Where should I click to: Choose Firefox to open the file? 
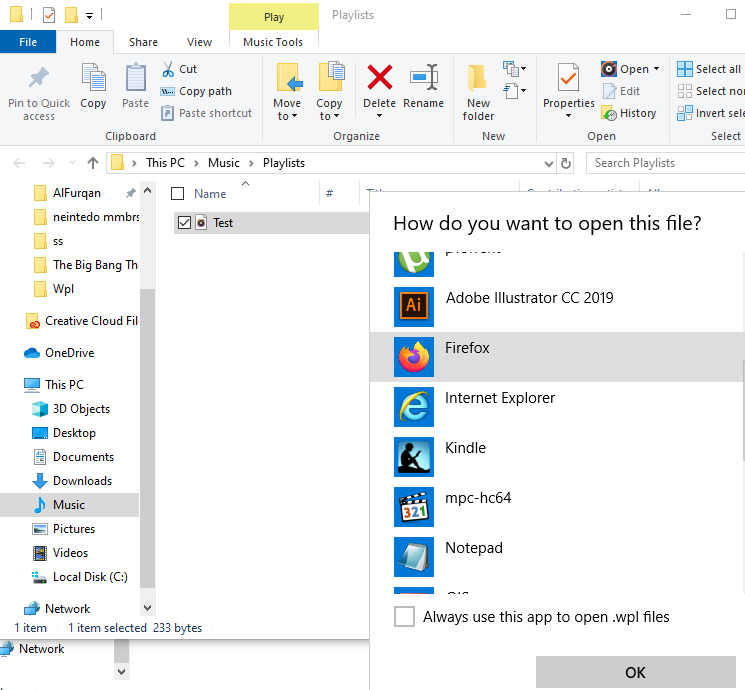[557, 357]
